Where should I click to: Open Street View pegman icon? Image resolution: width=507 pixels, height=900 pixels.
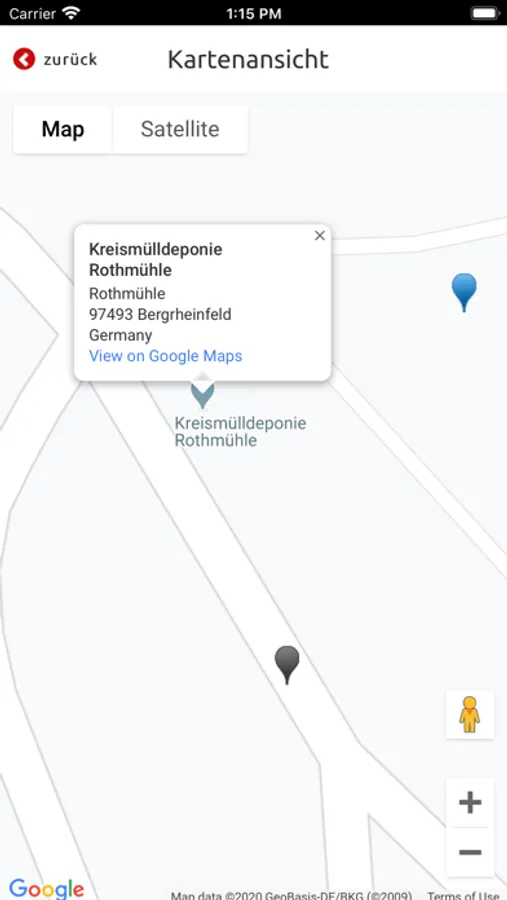470,714
